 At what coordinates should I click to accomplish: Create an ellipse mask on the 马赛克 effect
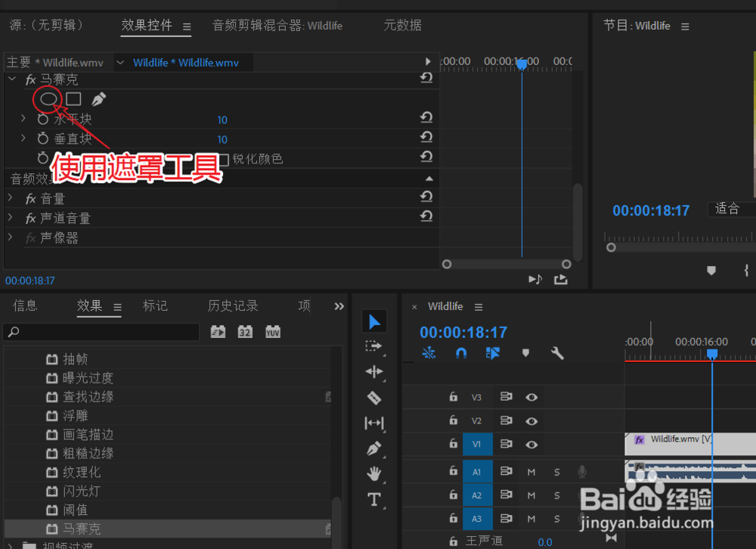(x=48, y=99)
